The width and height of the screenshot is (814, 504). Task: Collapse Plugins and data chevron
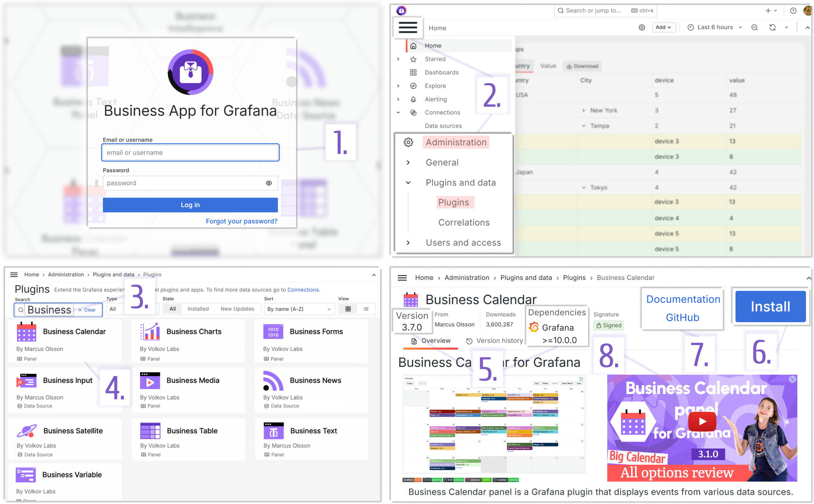408,183
